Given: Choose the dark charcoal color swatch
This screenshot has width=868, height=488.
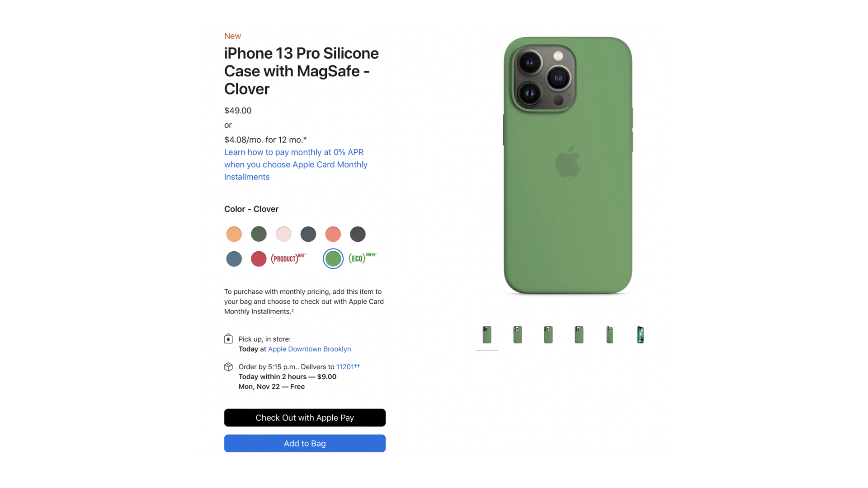Looking at the screenshot, I should point(358,234).
